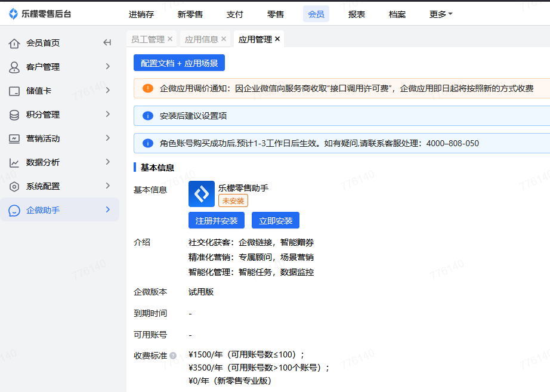Click info icon beside 角色账号购买成功后 notice
Screen dimensions: 550x392
(x=148, y=143)
